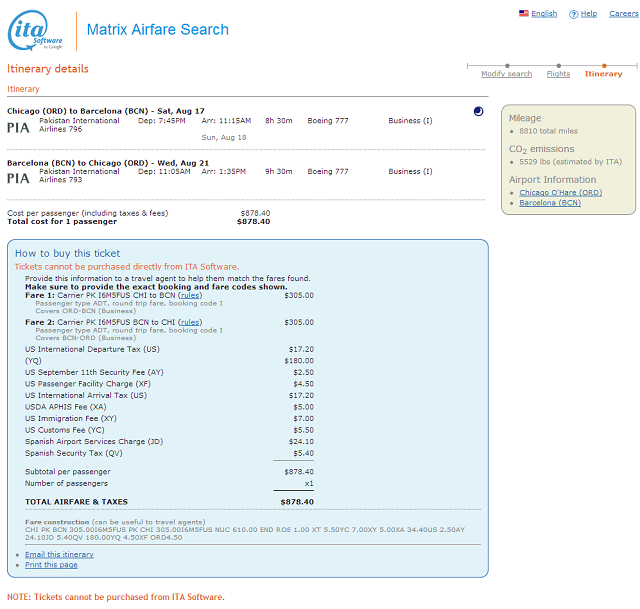This screenshot has height=609, width=640.
Task: Click the Matrix Airfare Search title
Action: tap(158, 29)
